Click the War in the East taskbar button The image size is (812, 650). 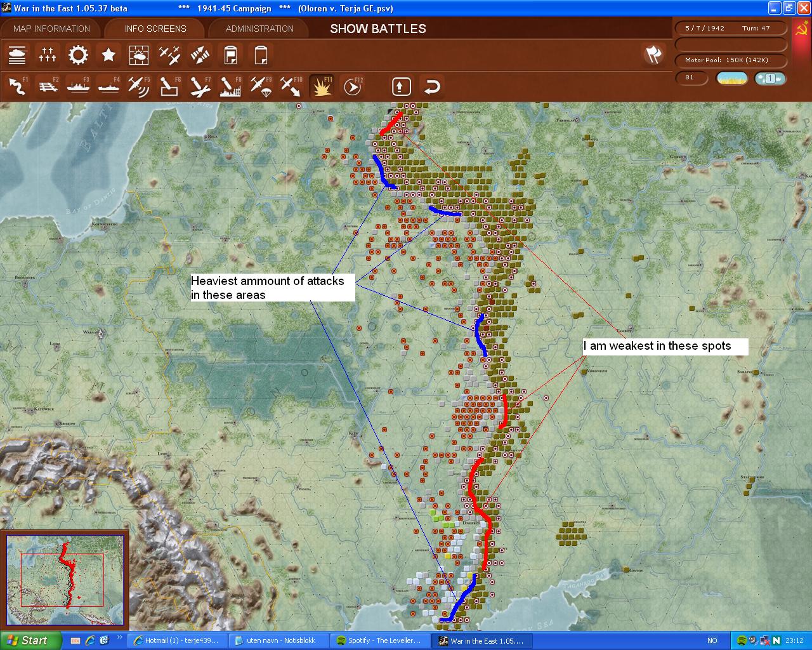click(x=483, y=640)
